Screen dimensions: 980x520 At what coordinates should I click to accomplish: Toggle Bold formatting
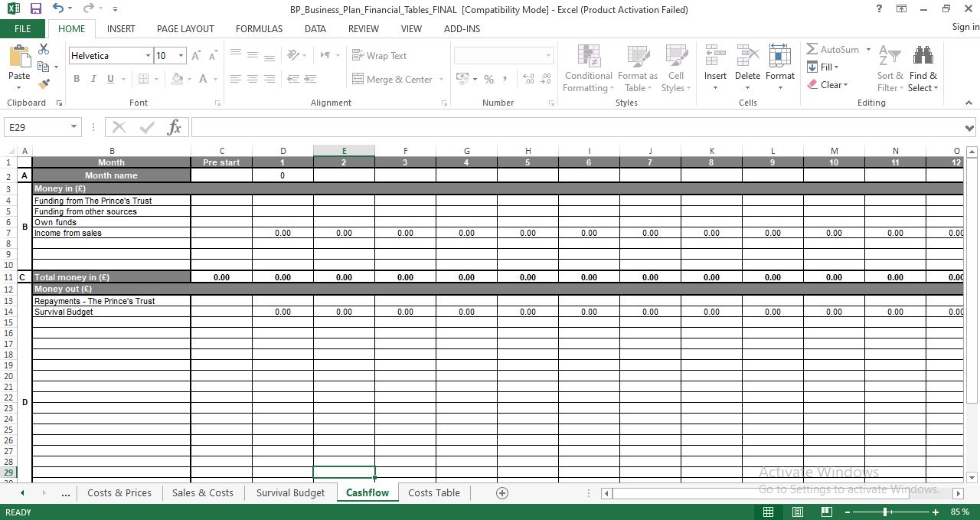[76, 79]
